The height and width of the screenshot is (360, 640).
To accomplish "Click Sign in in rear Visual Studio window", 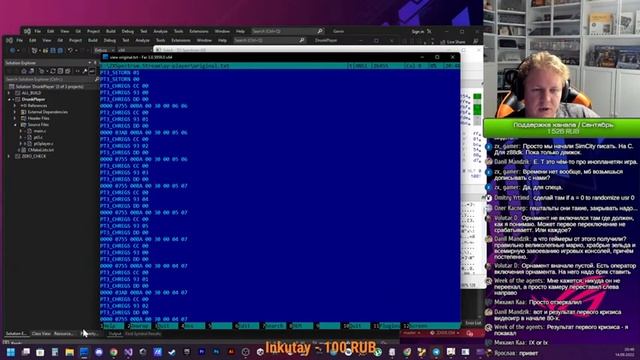I will point(418,31).
